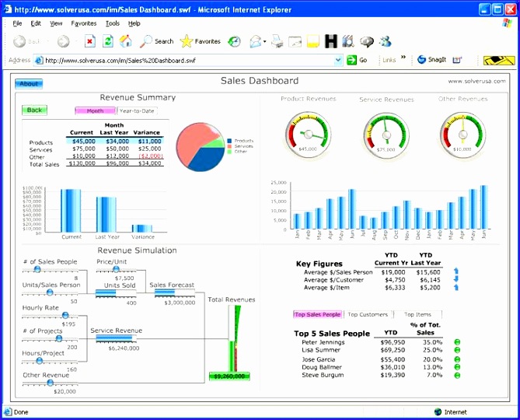Click the Done page status icon

8,411
